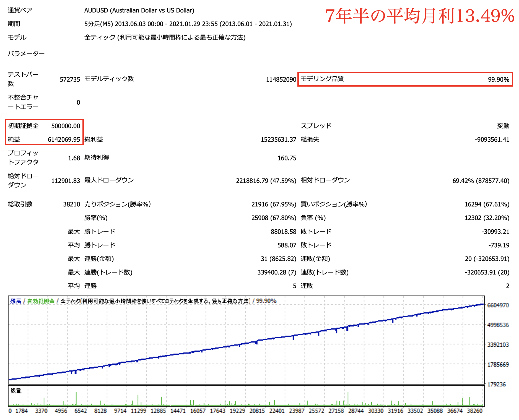519x420 pixels.
Task: Select the total trades value 38210
Action: (71, 204)
